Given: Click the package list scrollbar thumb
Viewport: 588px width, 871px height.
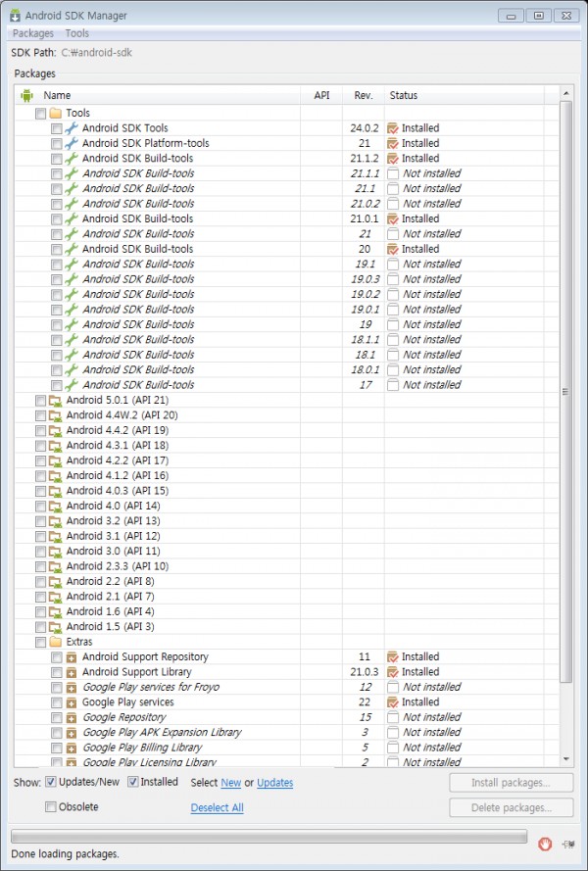Looking at the screenshot, I should (565, 392).
